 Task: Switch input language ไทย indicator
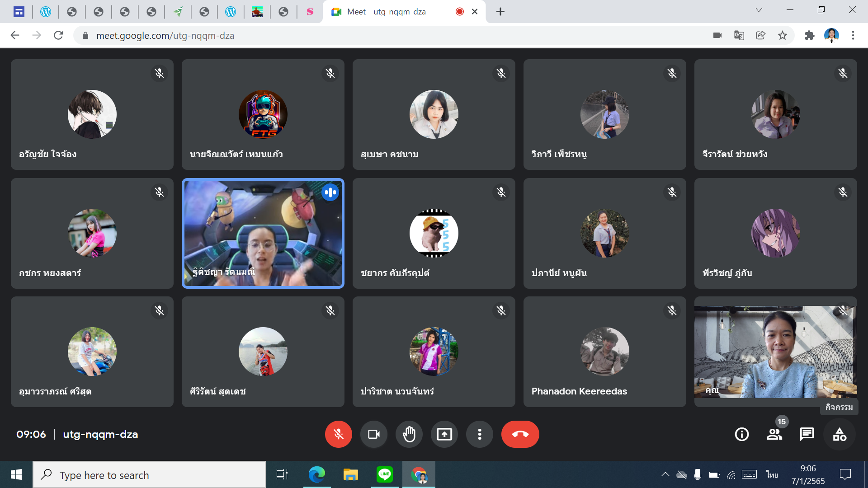[772, 474]
